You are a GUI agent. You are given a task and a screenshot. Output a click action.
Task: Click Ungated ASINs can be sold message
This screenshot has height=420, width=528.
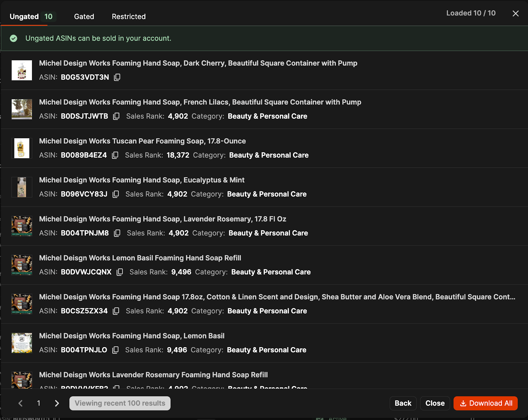[98, 38]
